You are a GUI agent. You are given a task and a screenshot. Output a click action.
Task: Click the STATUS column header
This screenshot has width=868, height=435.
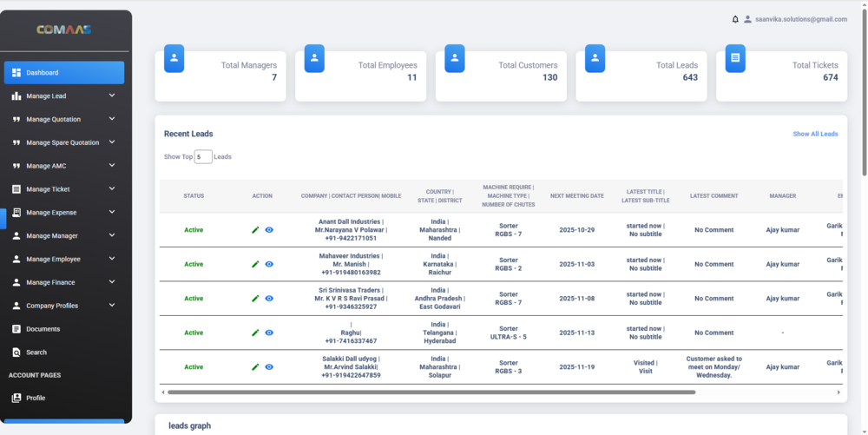point(194,196)
